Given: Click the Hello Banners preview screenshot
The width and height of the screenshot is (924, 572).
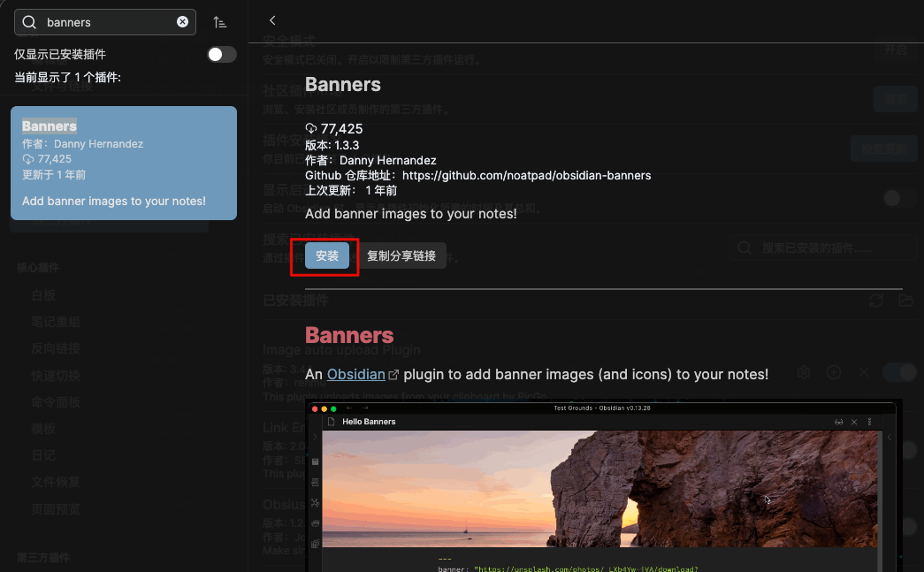Looking at the screenshot, I should (x=601, y=486).
